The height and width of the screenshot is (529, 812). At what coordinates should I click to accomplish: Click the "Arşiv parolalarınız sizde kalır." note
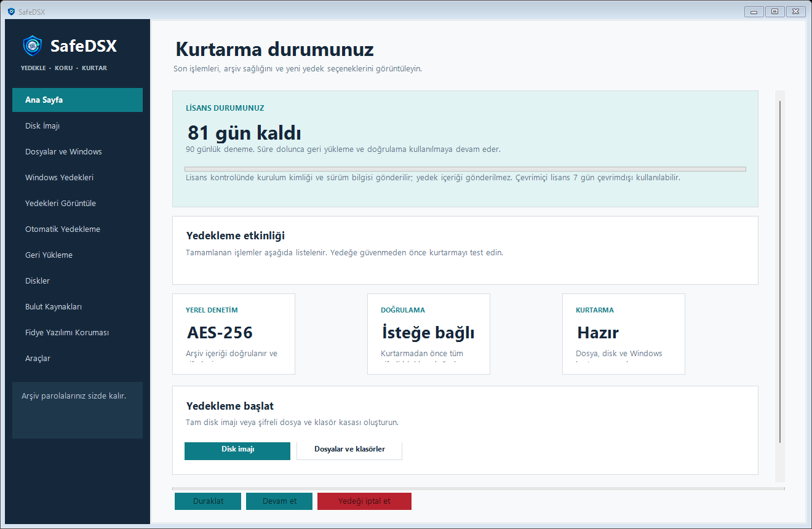click(74, 396)
